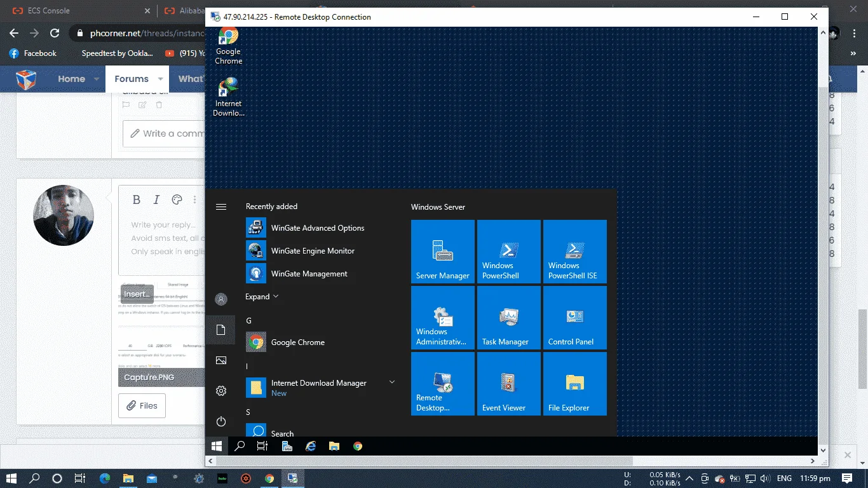Screen dimensions: 868x488
Task: Open host taskbar Mail app
Action: click(x=151, y=478)
